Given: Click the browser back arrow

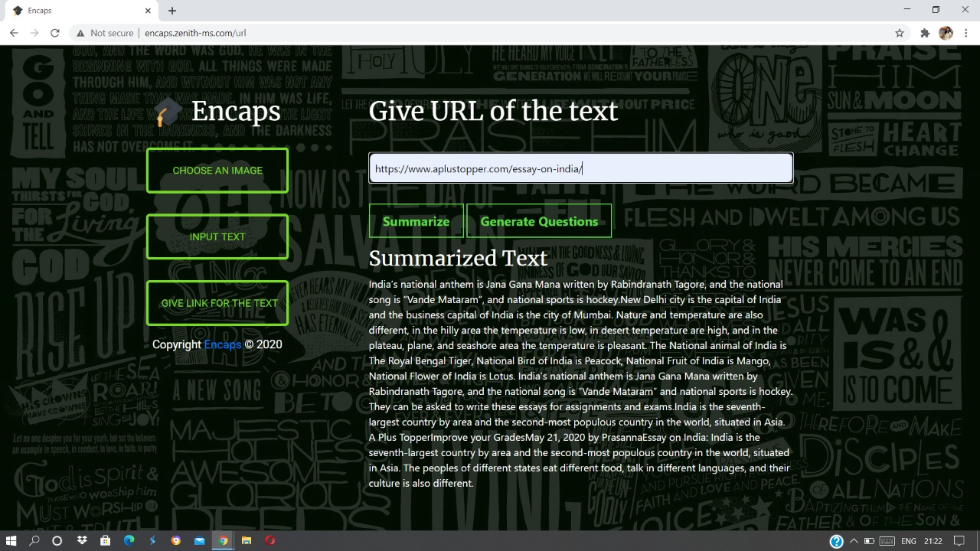Looking at the screenshot, I should (x=14, y=33).
